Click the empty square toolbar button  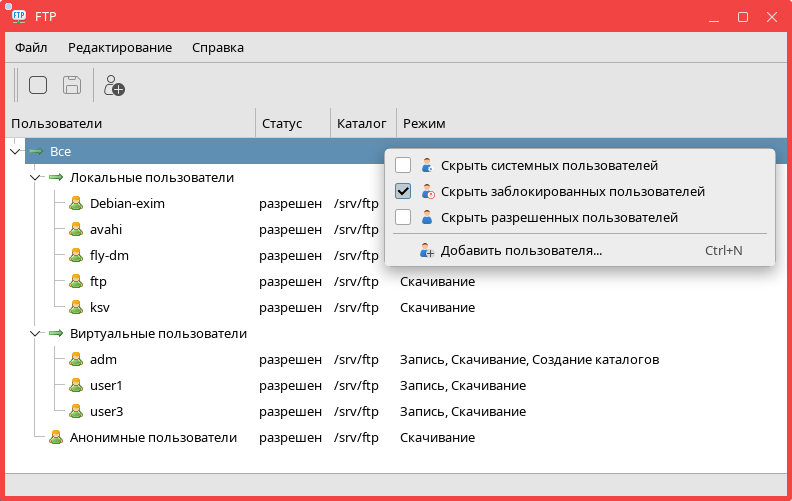(38, 85)
